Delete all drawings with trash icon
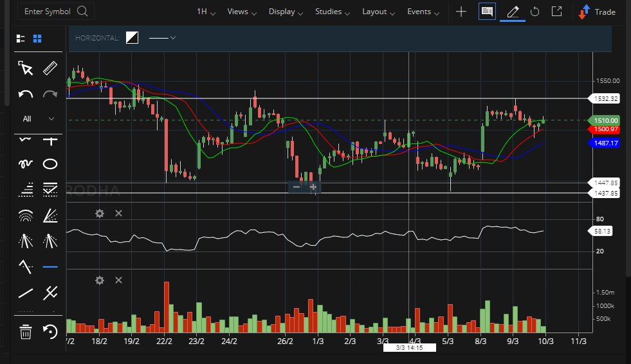This screenshot has height=364, width=631. (x=26, y=332)
